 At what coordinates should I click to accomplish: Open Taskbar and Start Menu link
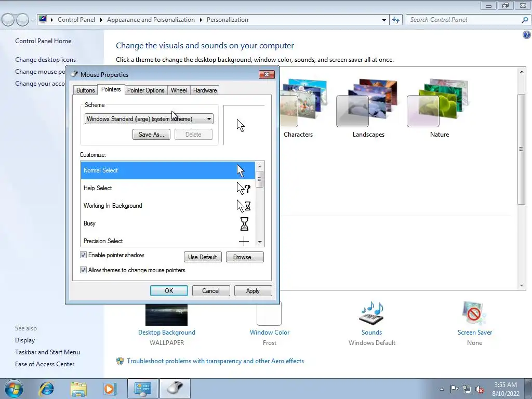[47, 352]
